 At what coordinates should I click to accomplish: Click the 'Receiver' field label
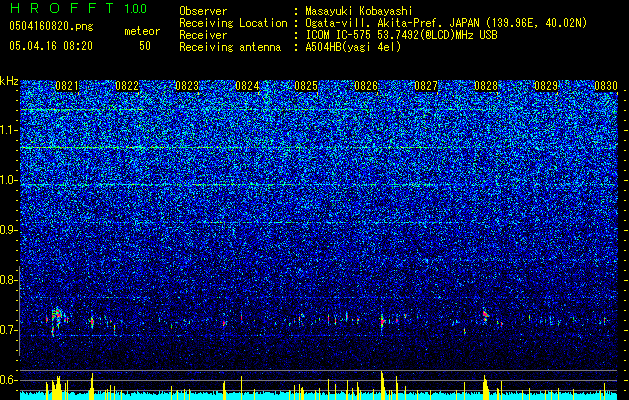(x=203, y=35)
